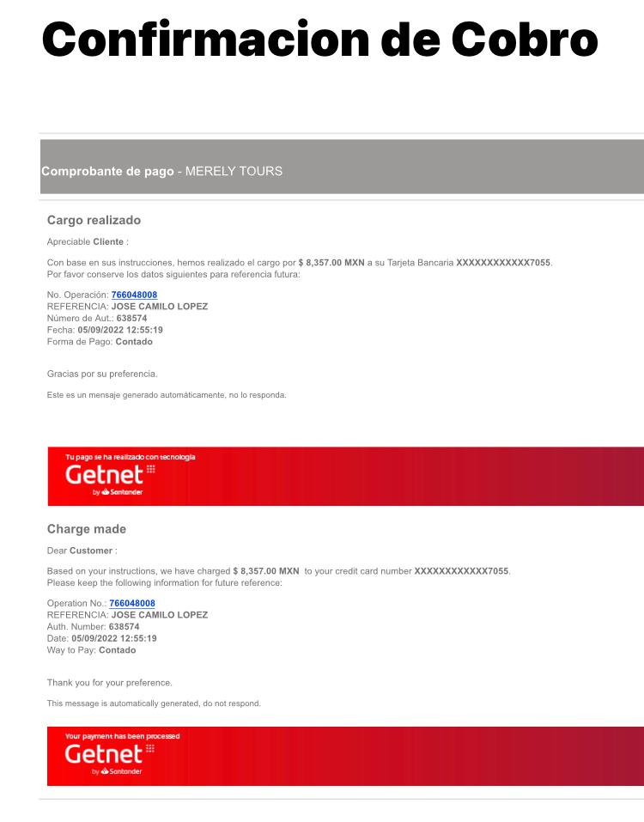Click the 'Your payment has been processed' text
This screenshot has width=644, height=822.
122,736
